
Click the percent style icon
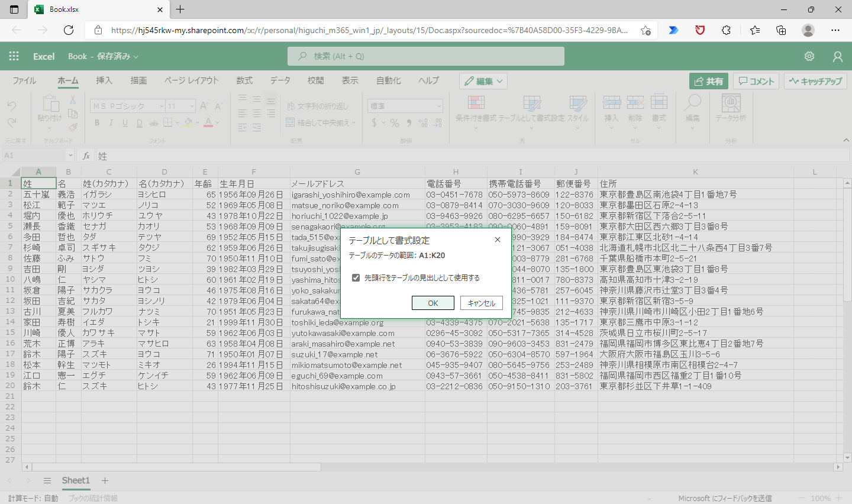(395, 123)
